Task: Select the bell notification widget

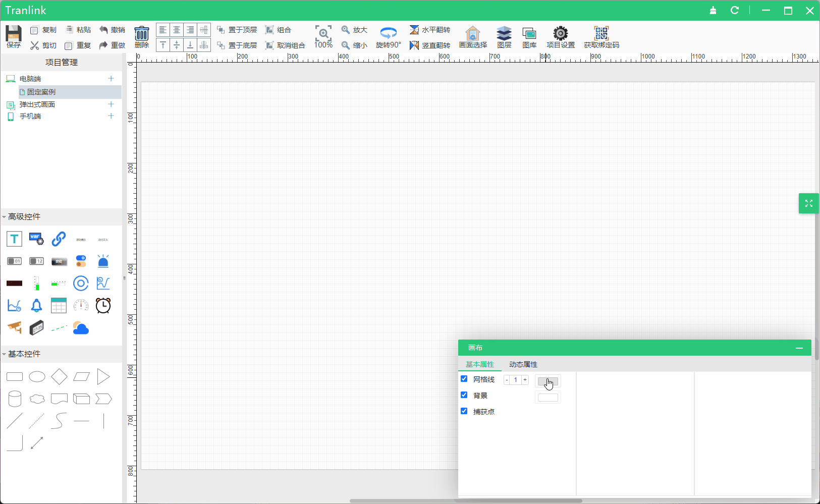Action: point(36,305)
